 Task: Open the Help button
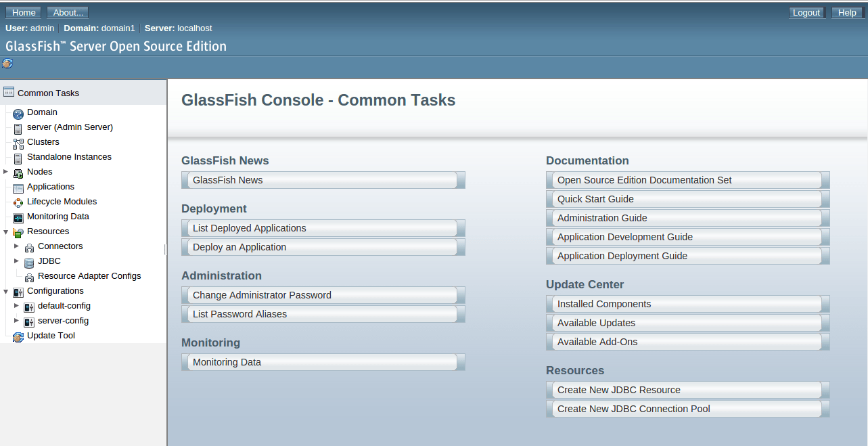pyautogui.click(x=848, y=12)
